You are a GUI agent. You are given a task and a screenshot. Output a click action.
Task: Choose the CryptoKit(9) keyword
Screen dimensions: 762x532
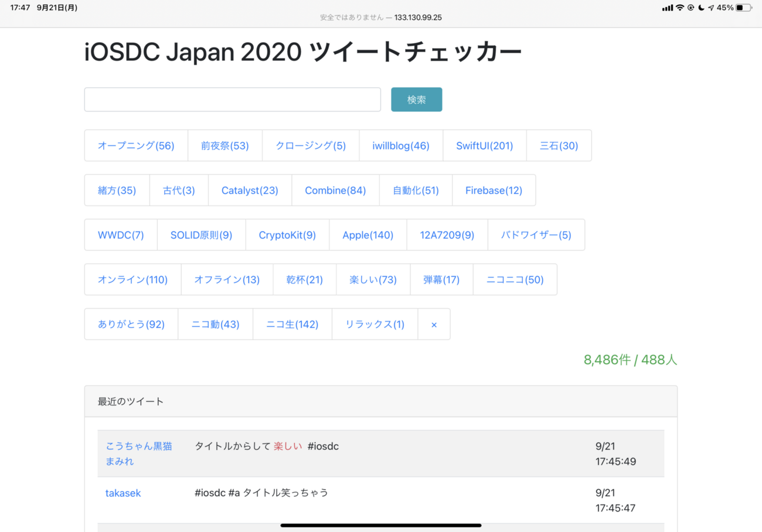pos(287,235)
